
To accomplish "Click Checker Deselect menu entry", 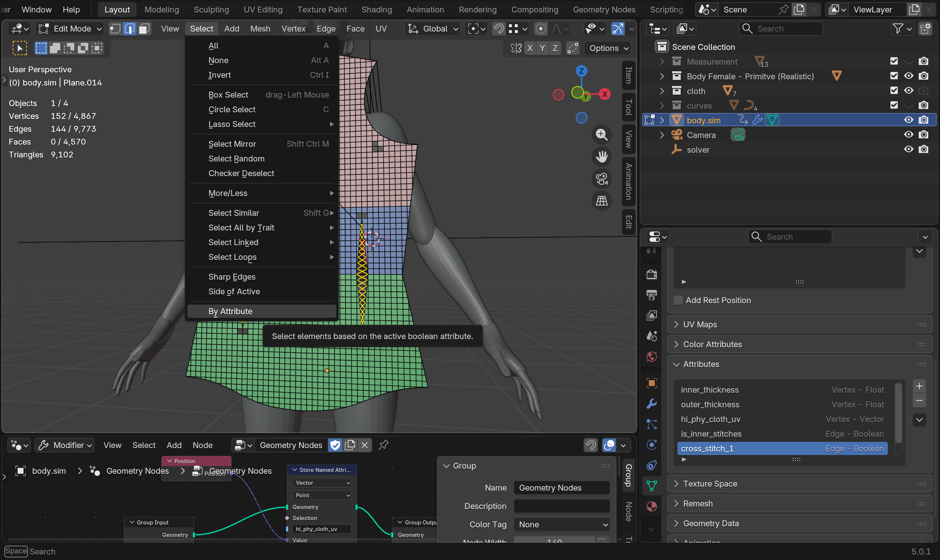I will tap(241, 173).
